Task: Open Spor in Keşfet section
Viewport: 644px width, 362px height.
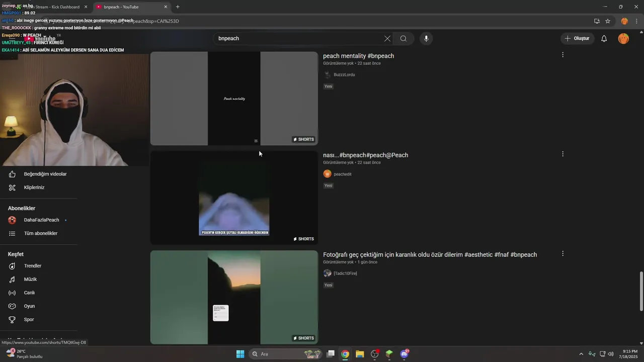Action: pyautogui.click(x=38, y=319)
